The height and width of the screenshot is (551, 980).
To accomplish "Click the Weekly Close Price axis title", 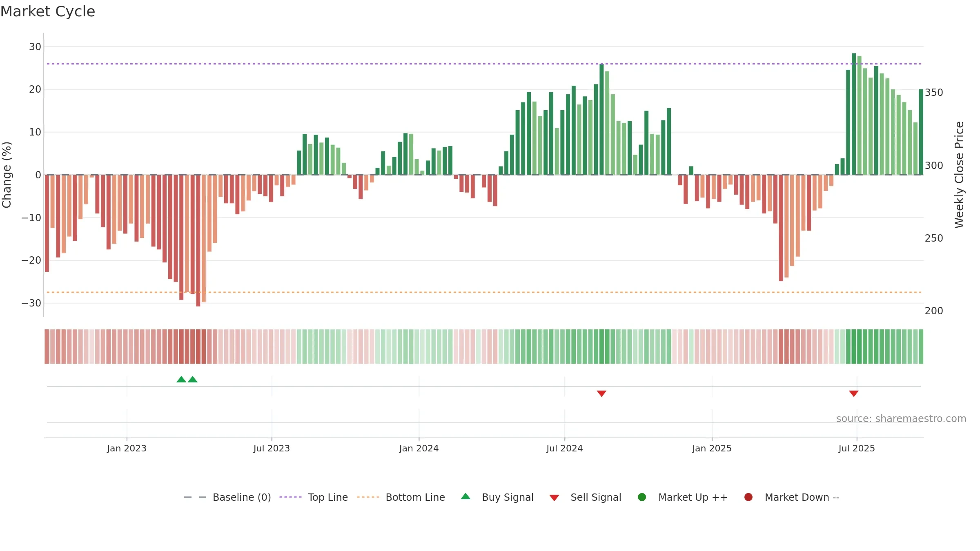I will pos(960,175).
